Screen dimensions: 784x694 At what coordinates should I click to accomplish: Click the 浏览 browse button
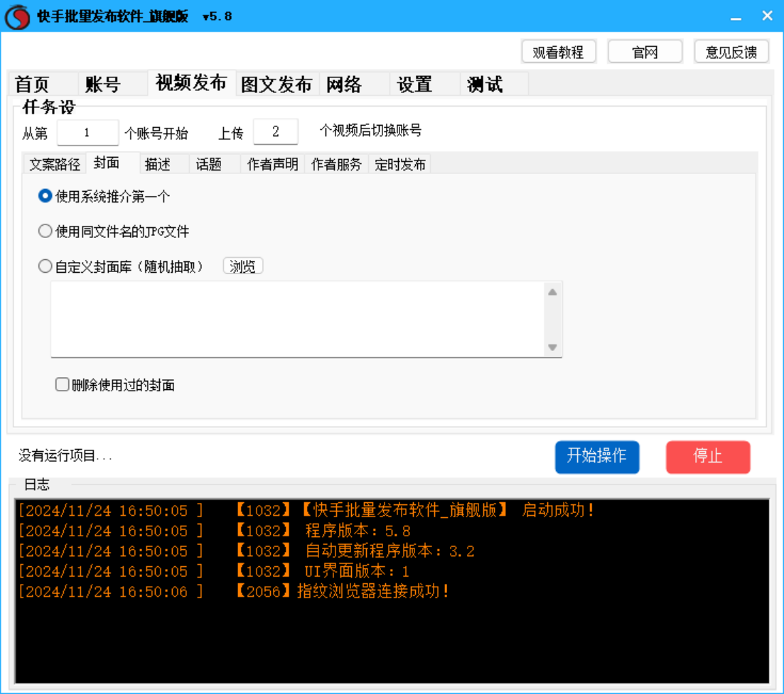click(243, 266)
